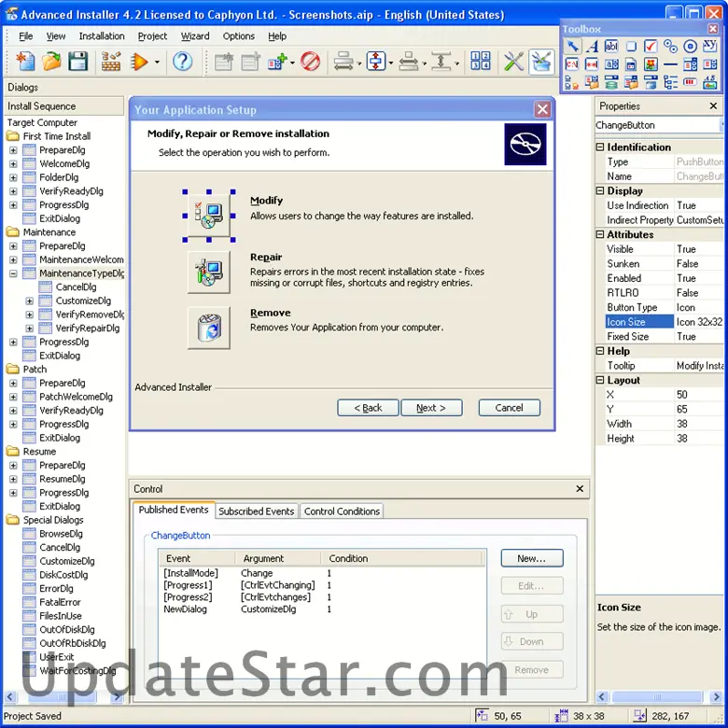Toggle the Toolbox icon in the toolbar
The image size is (728, 728).
point(541,62)
